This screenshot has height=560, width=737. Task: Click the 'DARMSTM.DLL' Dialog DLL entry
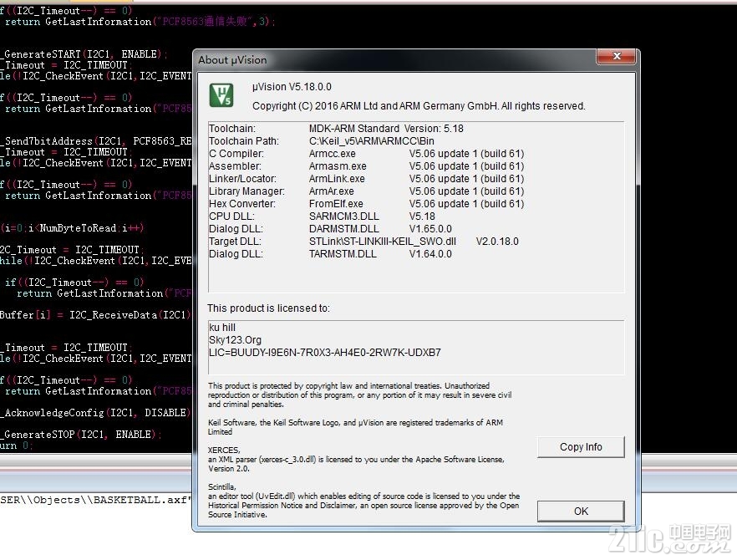tap(343, 229)
